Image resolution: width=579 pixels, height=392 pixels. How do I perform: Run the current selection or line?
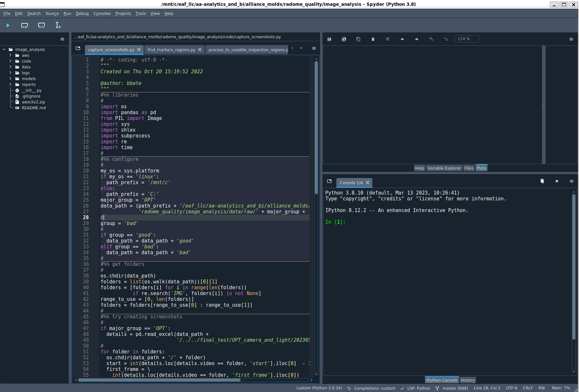click(x=58, y=25)
